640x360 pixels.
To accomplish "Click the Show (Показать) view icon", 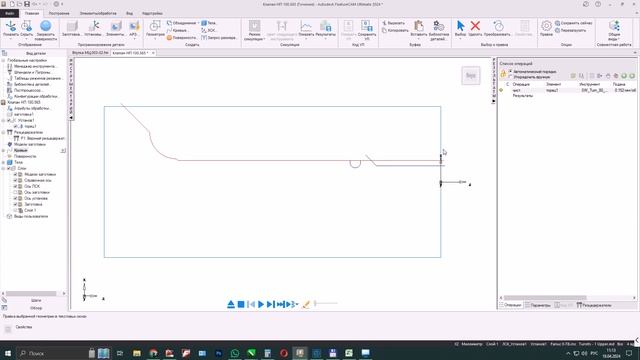I will [x=11, y=27].
